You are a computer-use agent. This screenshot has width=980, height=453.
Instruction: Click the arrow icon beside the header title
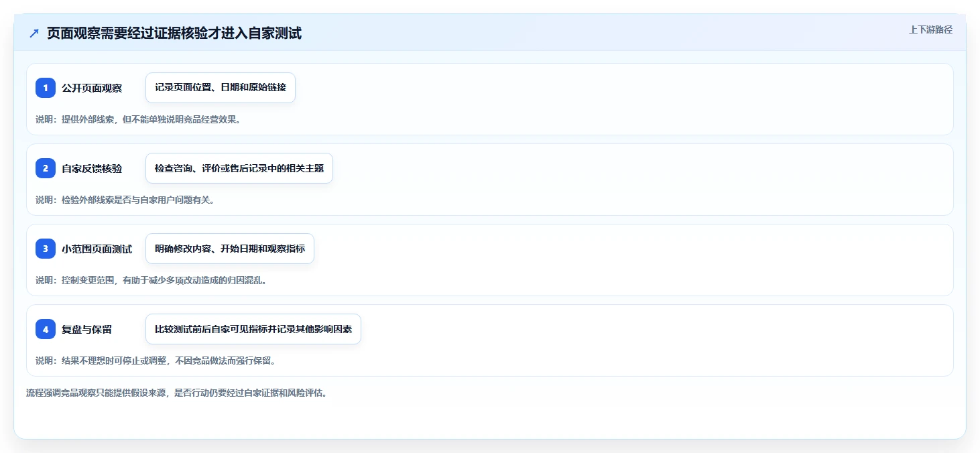click(x=34, y=33)
